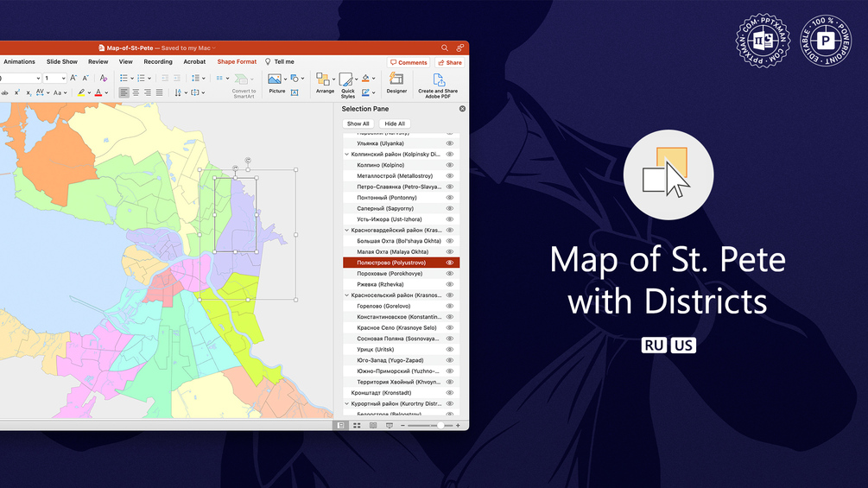Open the font size dropdown

(63, 79)
